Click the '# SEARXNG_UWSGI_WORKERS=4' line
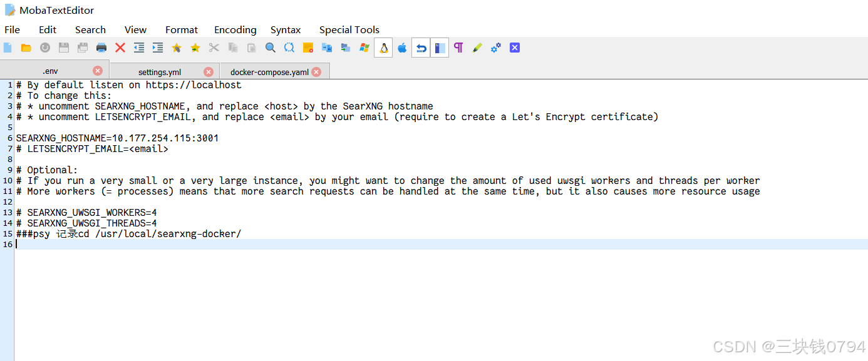This screenshot has height=361, width=868. [x=86, y=212]
